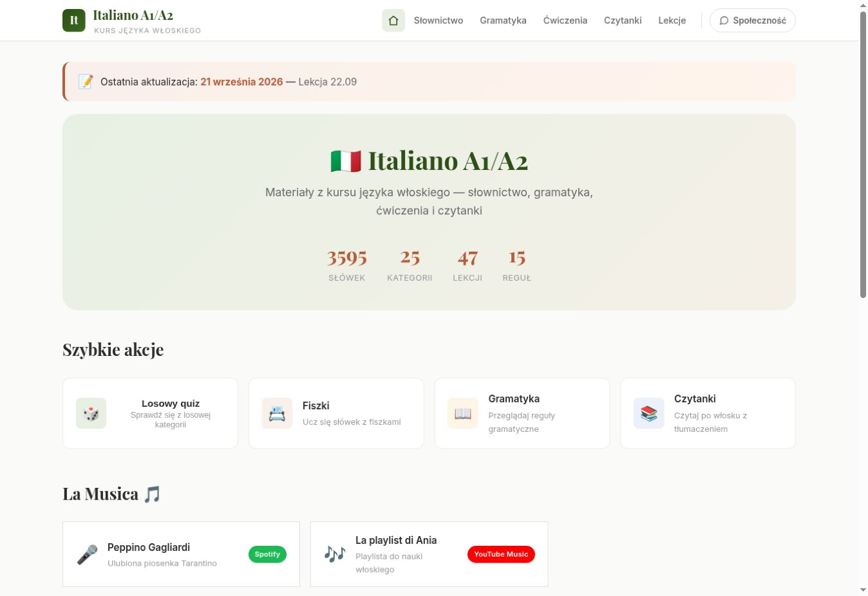Click the vertical page scrollbar
The image size is (868, 596).
(863, 154)
